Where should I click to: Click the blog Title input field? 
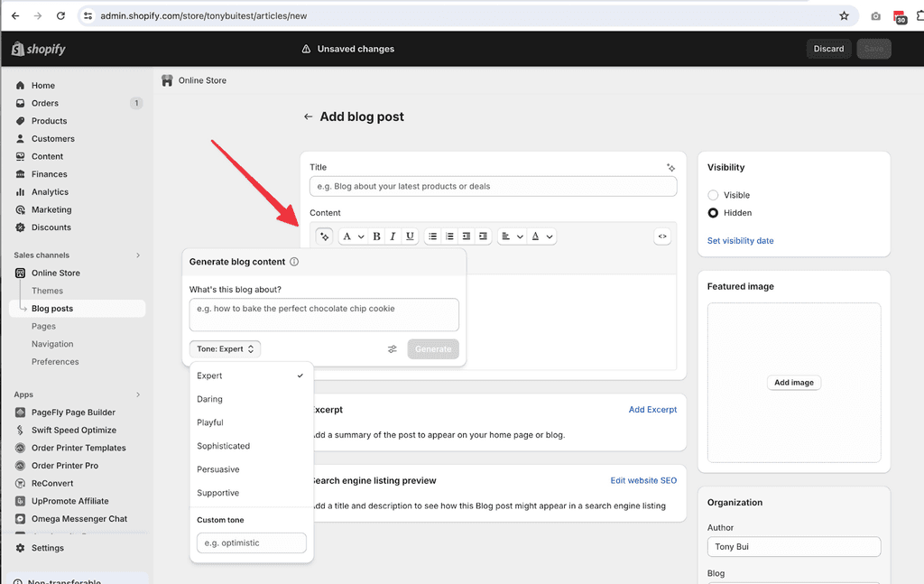pos(494,186)
